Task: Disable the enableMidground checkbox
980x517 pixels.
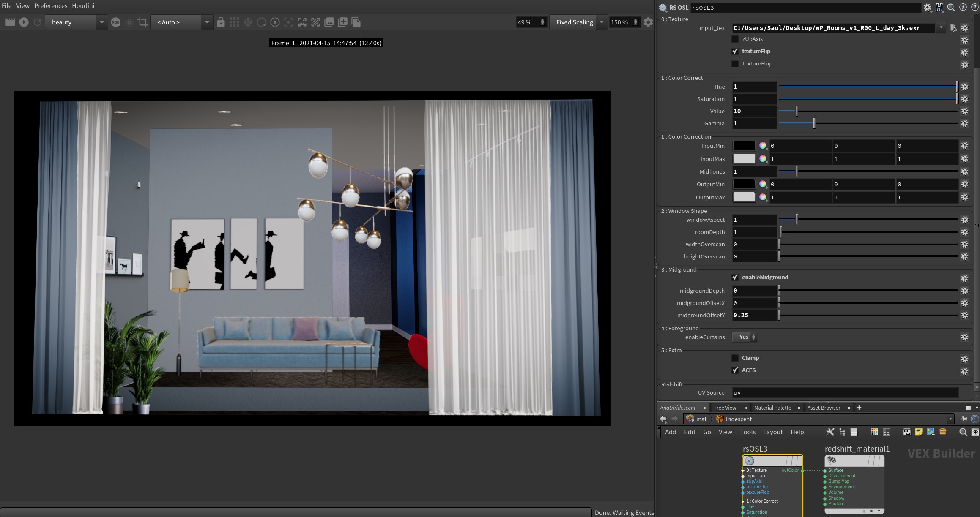Action: pos(735,278)
